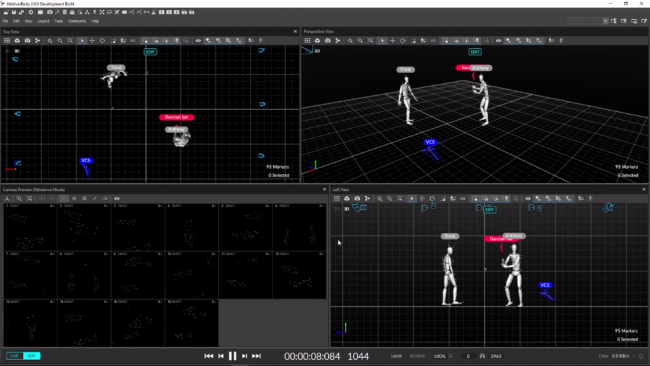Click the skeleton icon in Camera Preview toolbar

pos(7,199)
